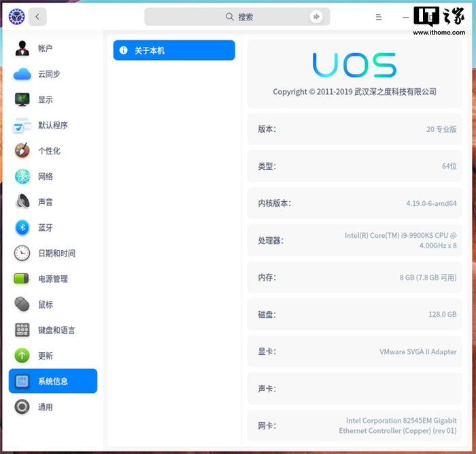Click the 处理器 label

click(x=271, y=241)
